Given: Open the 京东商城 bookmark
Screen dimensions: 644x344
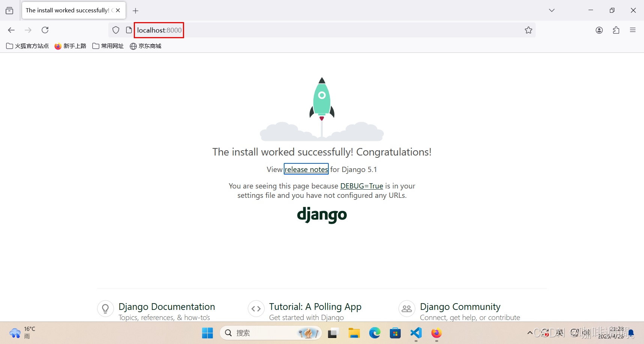Looking at the screenshot, I should pyautogui.click(x=145, y=46).
